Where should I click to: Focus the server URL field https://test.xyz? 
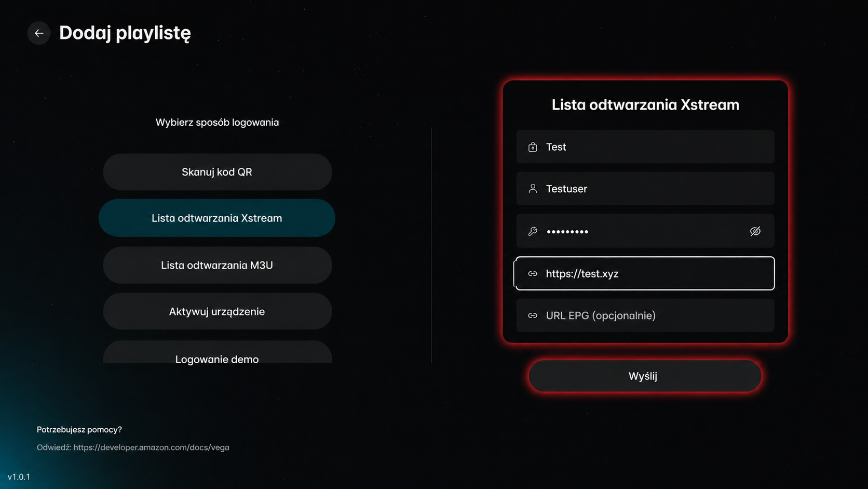point(644,273)
